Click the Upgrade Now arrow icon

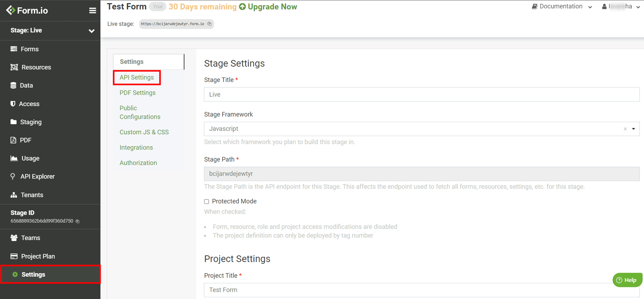coord(242,7)
